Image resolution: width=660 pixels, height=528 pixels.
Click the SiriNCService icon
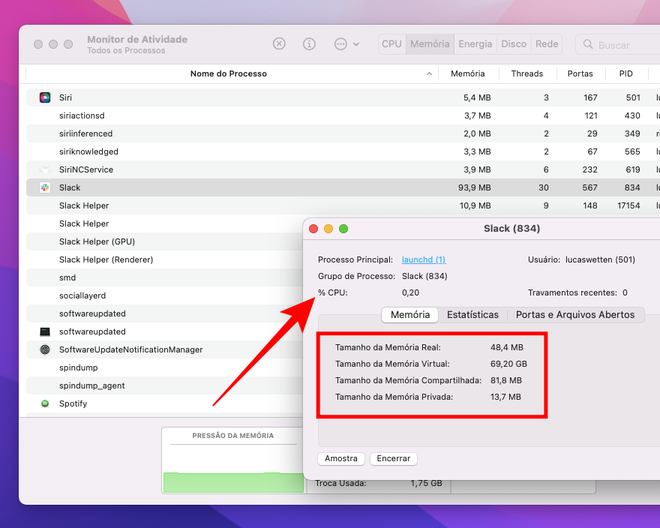coord(45,170)
